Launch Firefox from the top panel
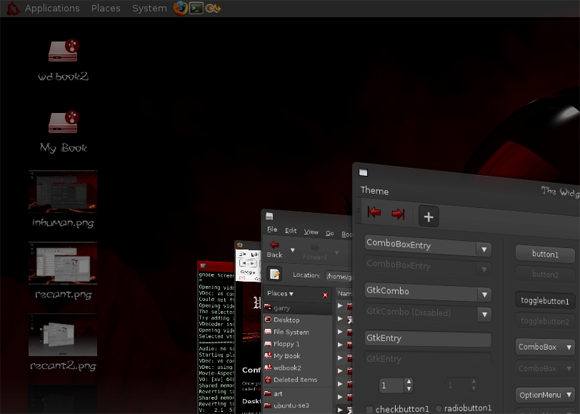The width and height of the screenshot is (580, 414). coord(180,8)
